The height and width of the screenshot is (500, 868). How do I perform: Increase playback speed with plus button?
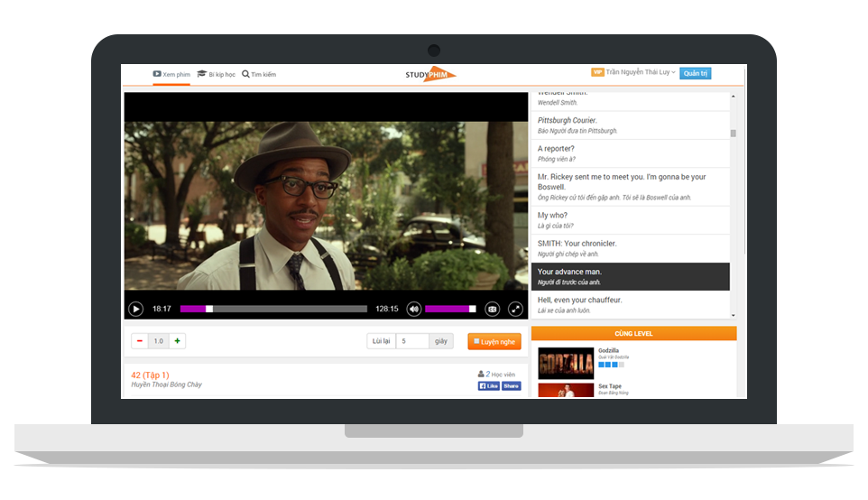point(177,341)
